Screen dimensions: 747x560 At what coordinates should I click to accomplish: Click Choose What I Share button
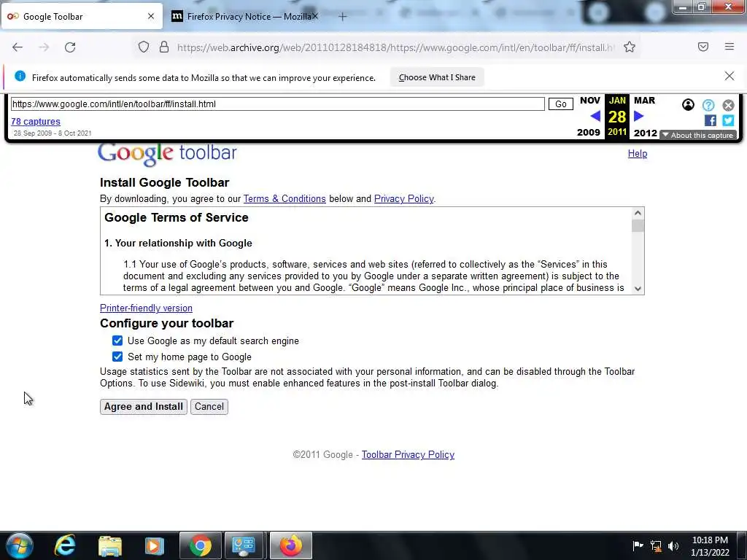pos(437,77)
